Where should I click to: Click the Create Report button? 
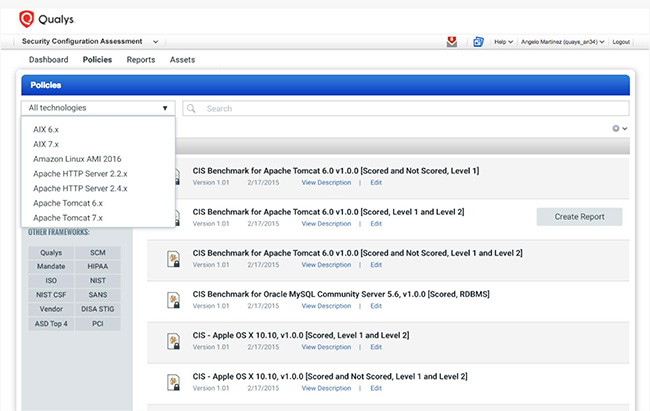[579, 216]
